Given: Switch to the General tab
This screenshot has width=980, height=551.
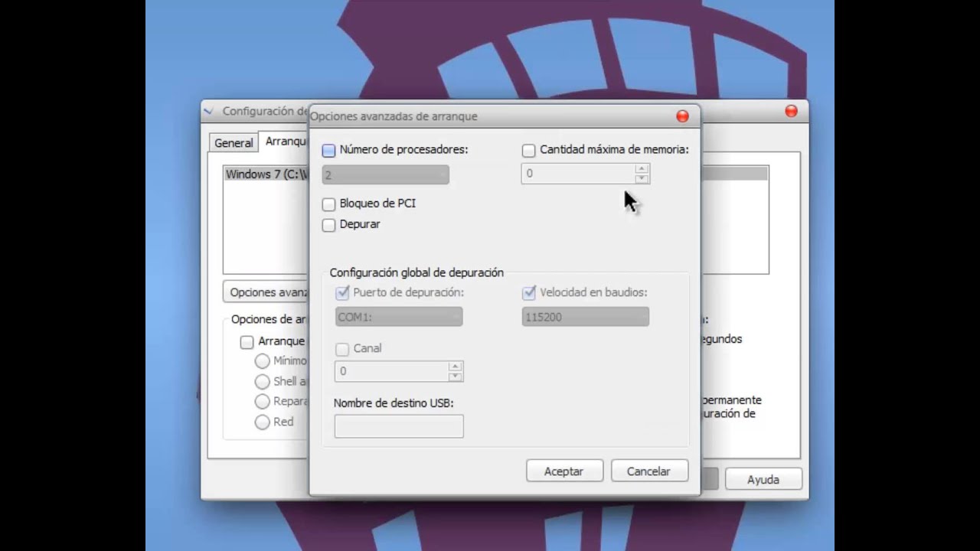Looking at the screenshot, I should pyautogui.click(x=234, y=143).
